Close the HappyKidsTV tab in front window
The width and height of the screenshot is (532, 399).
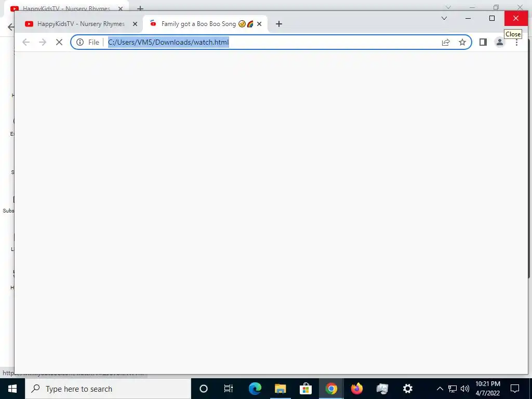135,24
